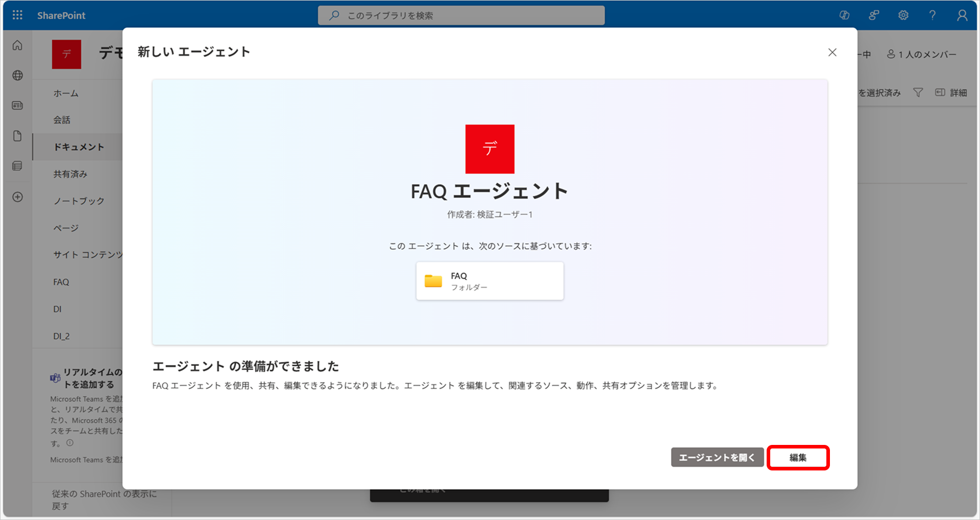The height and width of the screenshot is (520, 980).
Task: Open the lists icon in the left rail
Action: (x=17, y=166)
